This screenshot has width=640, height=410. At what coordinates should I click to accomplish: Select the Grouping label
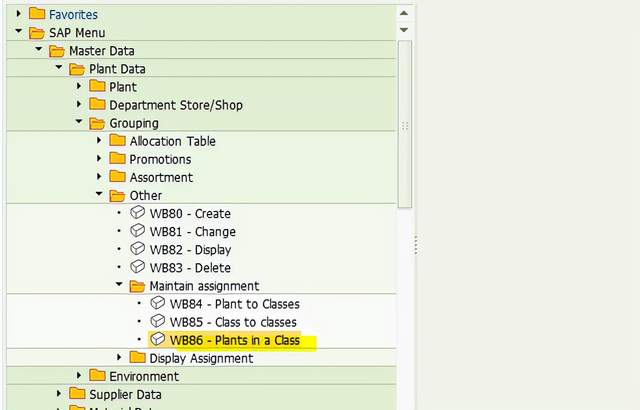coord(134,123)
